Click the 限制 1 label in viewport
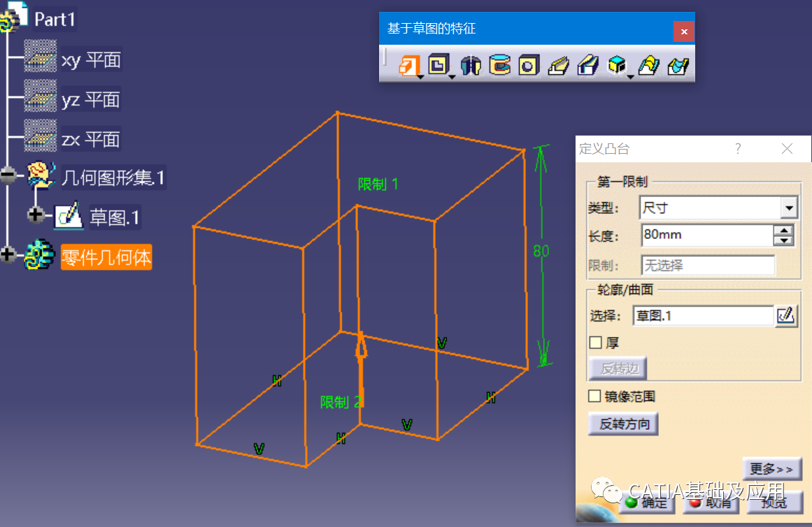Viewport: 812px width, 527px height. [x=378, y=185]
